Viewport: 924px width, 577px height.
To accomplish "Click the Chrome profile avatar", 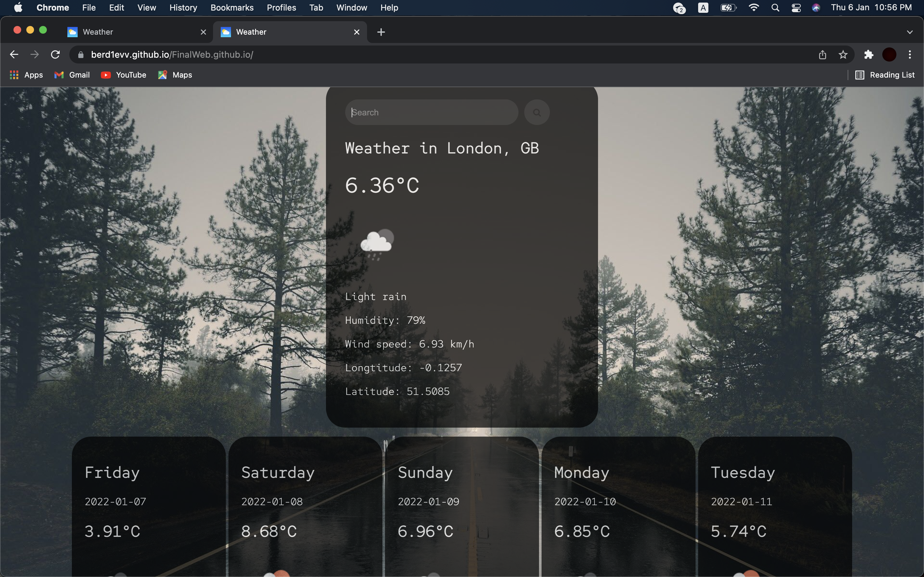I will [x=889, y=54].
